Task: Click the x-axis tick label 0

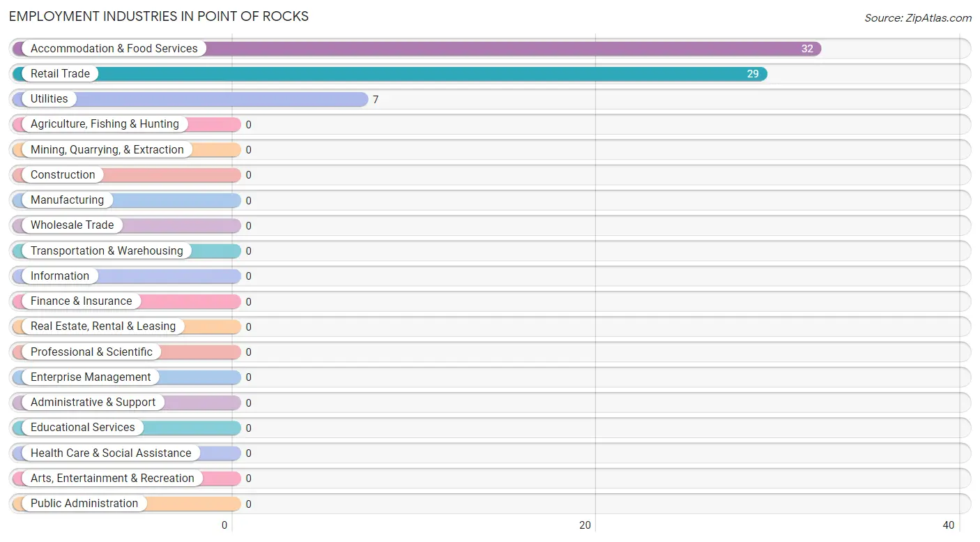Action: (x=224, y=525)
